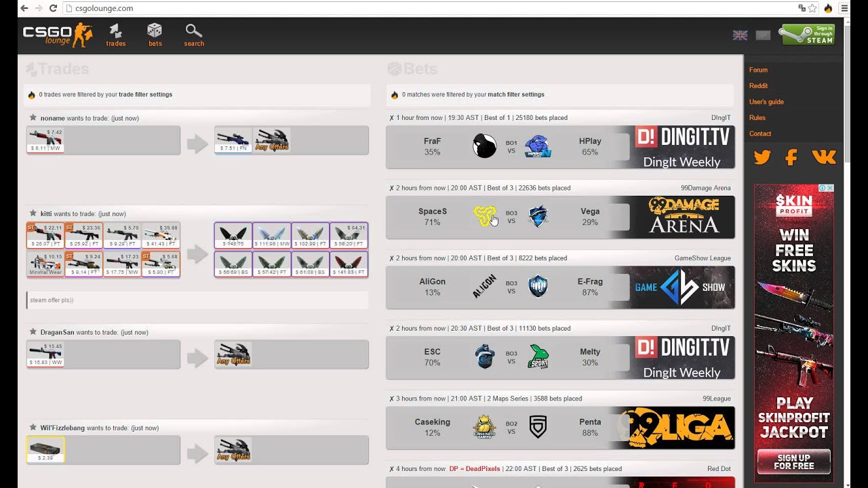868x488 pixels.
Task: Click the AdChoices icon on Skin Profit ad
Action: tap(823, 188)
